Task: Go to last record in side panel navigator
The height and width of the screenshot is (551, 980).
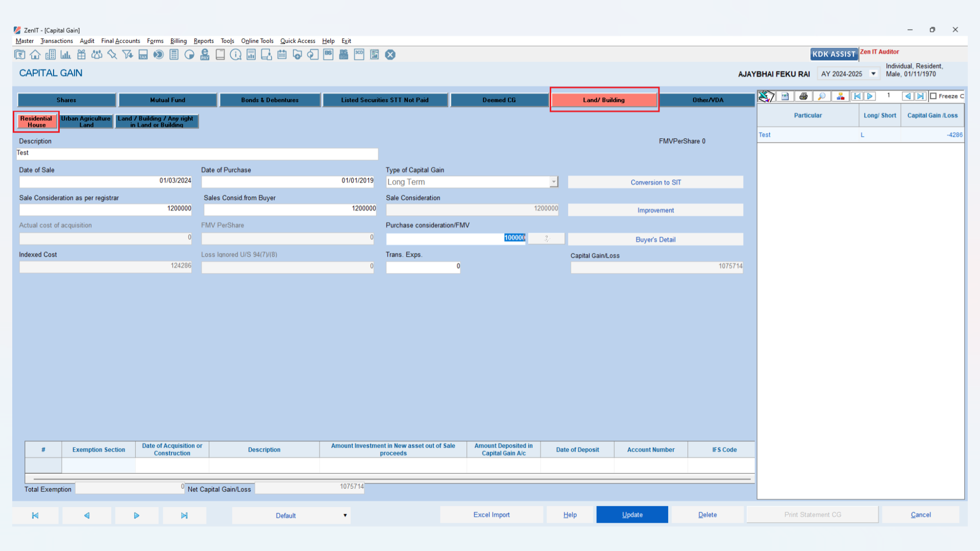Action: pos(920,96)
